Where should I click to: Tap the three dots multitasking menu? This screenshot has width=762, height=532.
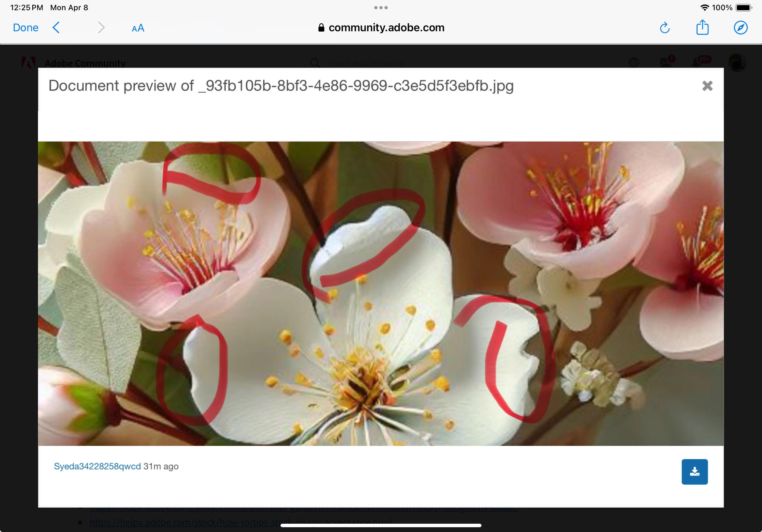(x=381, y=7)
